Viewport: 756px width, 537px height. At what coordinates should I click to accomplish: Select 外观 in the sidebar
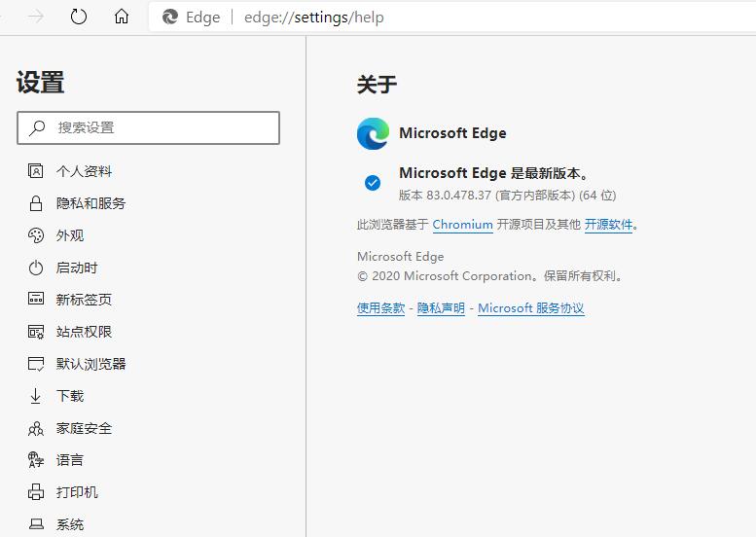(x=70, y=235)
